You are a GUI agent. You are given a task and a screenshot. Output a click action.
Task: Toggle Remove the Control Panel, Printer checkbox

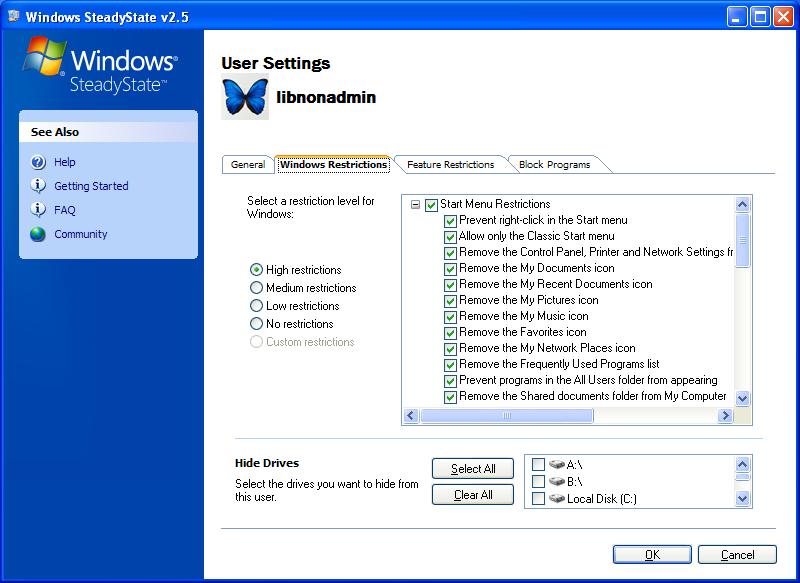450,253
